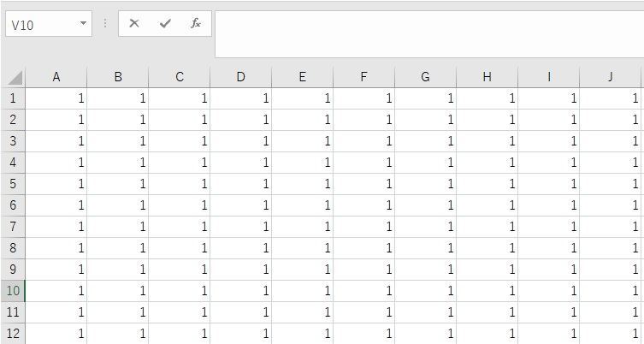This screenshot has height=344, width=644.
Task: Click the Cancel (X) formula bar icon
Action: tap(134, 24)
